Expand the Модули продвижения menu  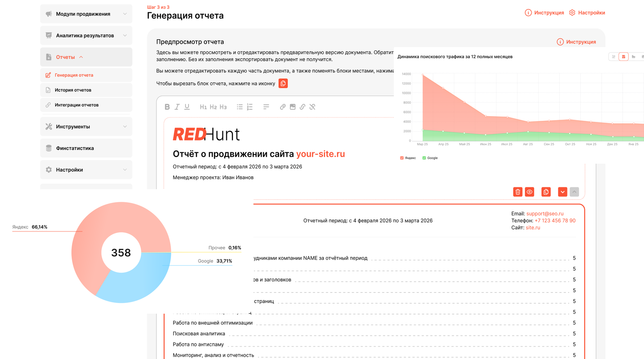(86, 14)
